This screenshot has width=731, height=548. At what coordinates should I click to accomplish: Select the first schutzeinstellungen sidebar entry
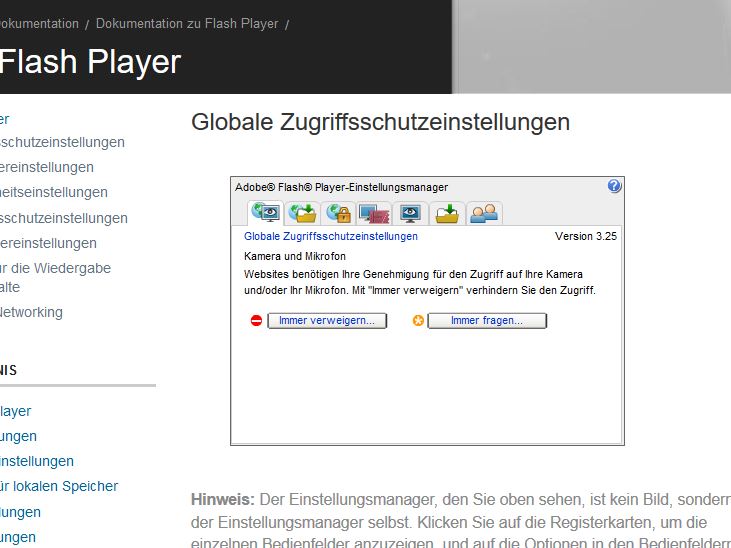[62, 142]
